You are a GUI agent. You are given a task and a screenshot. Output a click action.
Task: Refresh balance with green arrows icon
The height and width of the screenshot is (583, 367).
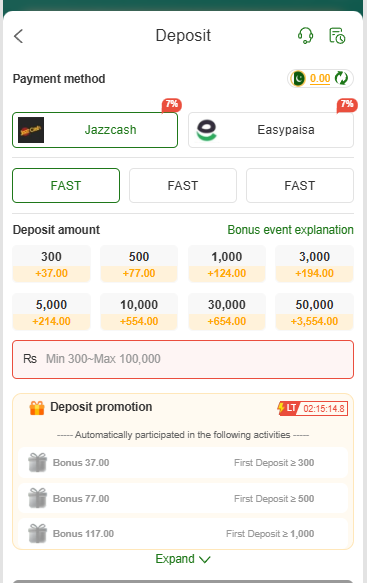(x=341, y=78)
